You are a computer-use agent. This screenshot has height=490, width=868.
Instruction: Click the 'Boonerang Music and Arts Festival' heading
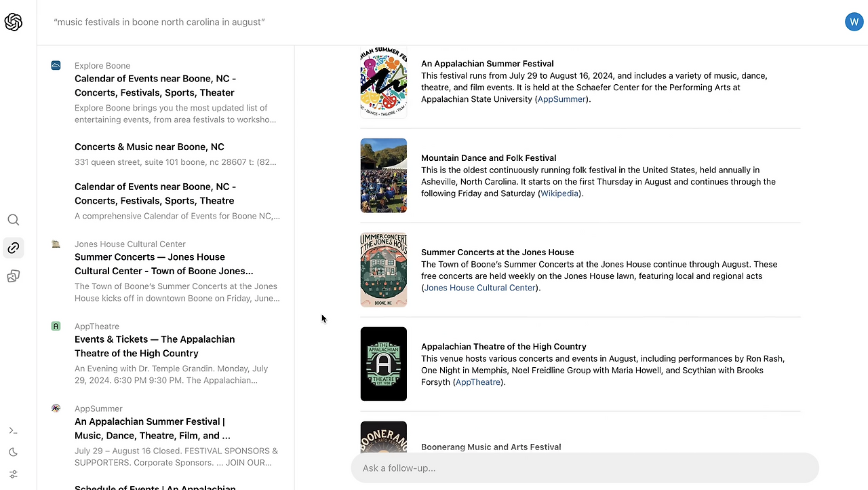491,447
